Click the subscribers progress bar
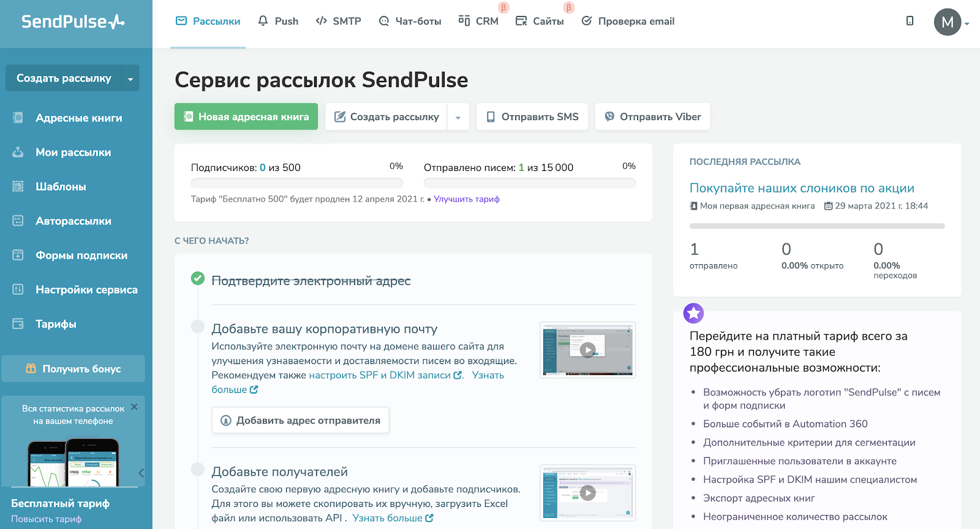Viewport: 980px width, 529px height. click(297, 183)
